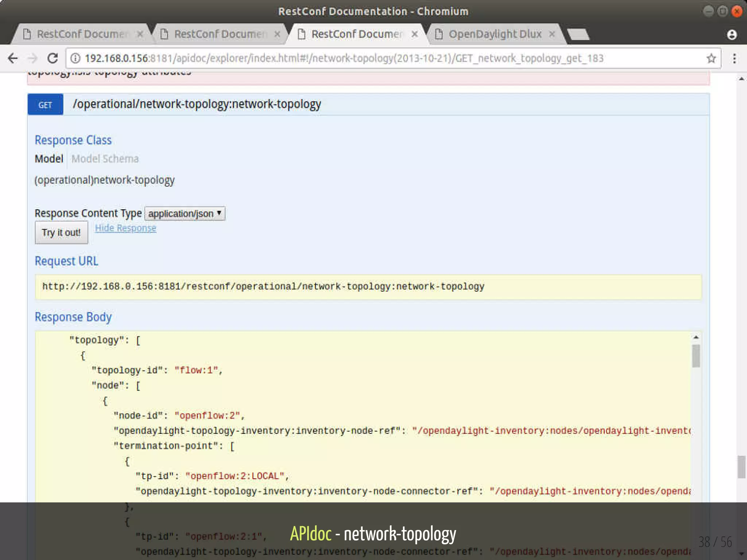
Task: Bookmark page with star icon
Action: coord(711,58)
